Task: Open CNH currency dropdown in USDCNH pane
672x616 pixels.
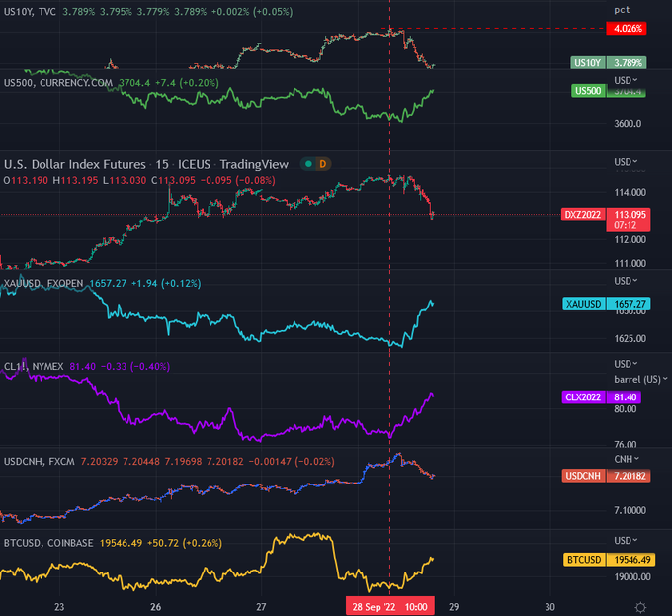Action: 627,459
